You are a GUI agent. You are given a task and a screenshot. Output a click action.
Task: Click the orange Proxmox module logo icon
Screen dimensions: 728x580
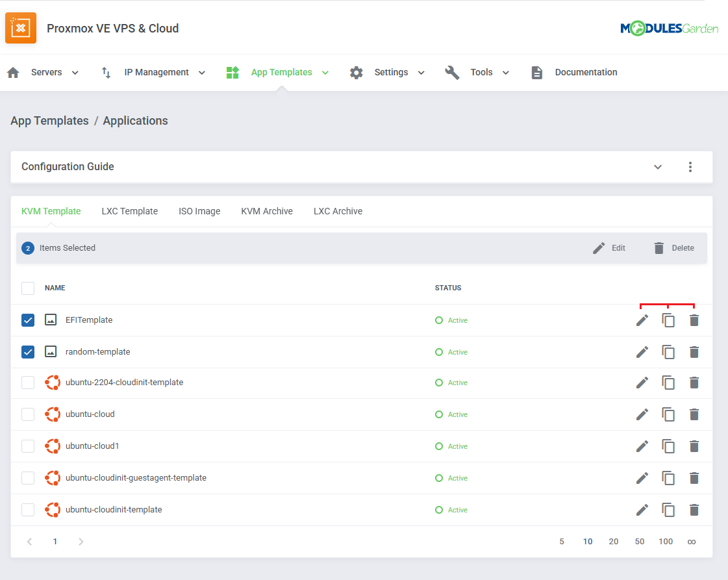(21, 28)
